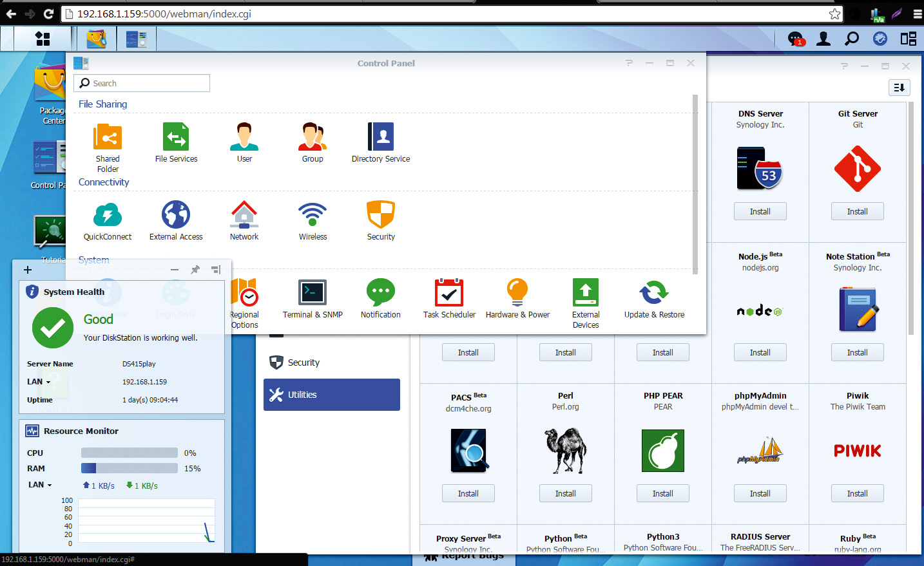Select Utilities in Package Center sidebar

(x=332, y=395)
